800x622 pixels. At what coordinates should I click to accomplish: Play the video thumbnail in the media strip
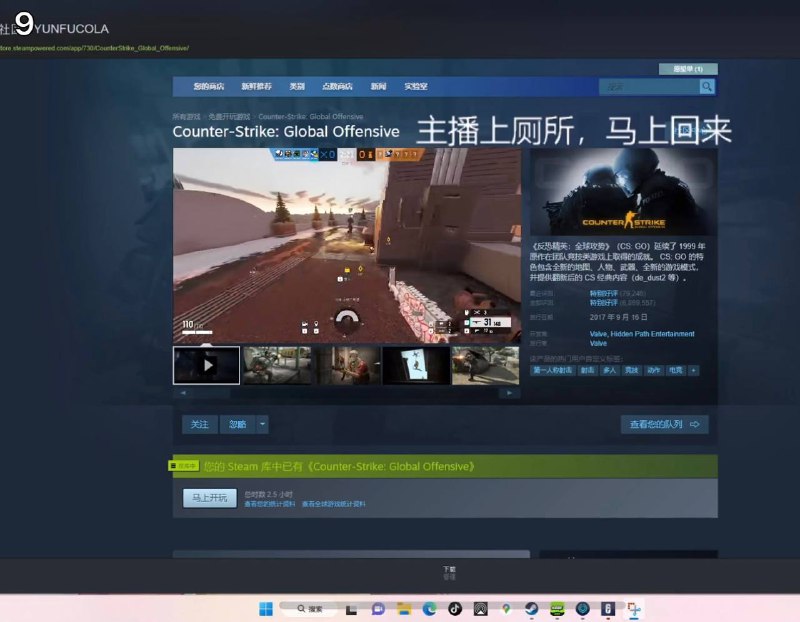pos(207,365)
